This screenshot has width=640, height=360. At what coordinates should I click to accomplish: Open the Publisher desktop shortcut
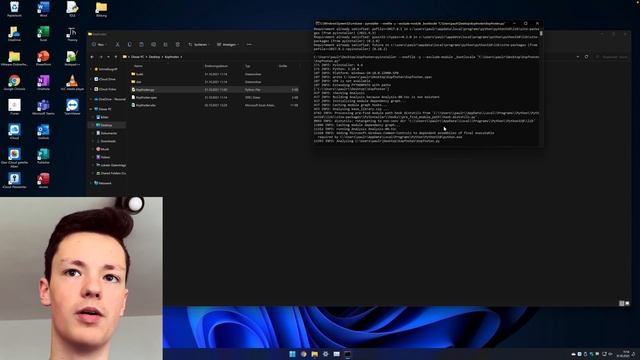coord(43,156)
